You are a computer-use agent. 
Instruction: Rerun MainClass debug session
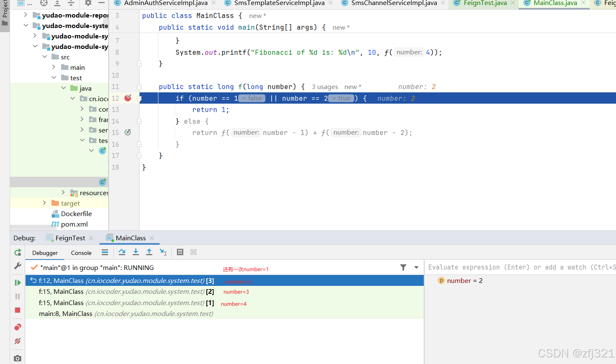coord(18,252)
